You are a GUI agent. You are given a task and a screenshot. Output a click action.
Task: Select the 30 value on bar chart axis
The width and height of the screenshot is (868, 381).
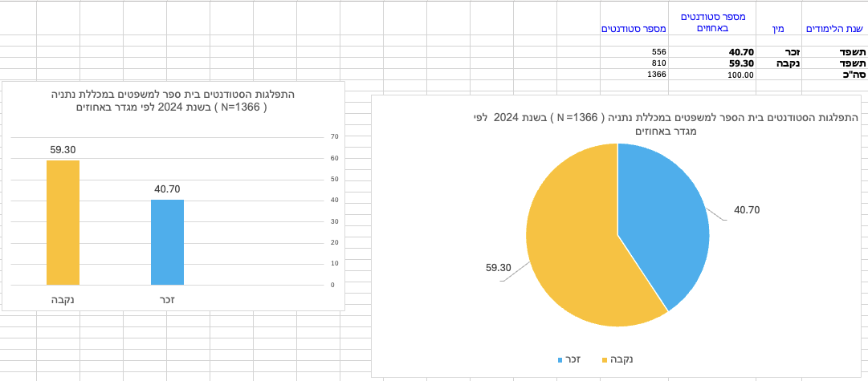pos(334,221)
